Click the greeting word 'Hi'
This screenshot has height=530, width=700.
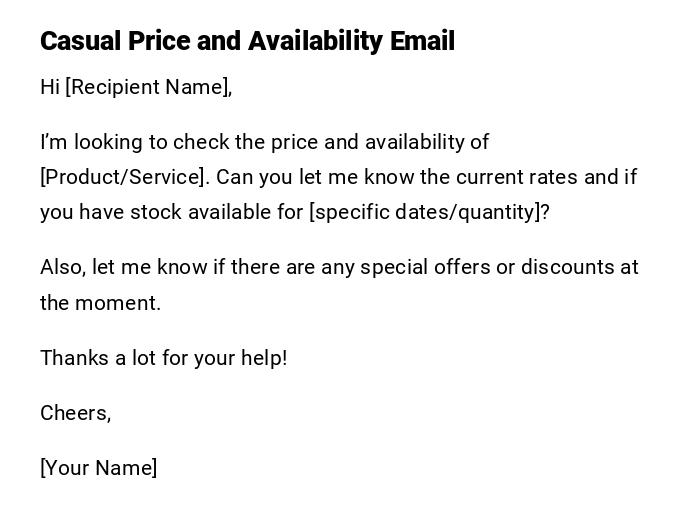click(50, 87)
